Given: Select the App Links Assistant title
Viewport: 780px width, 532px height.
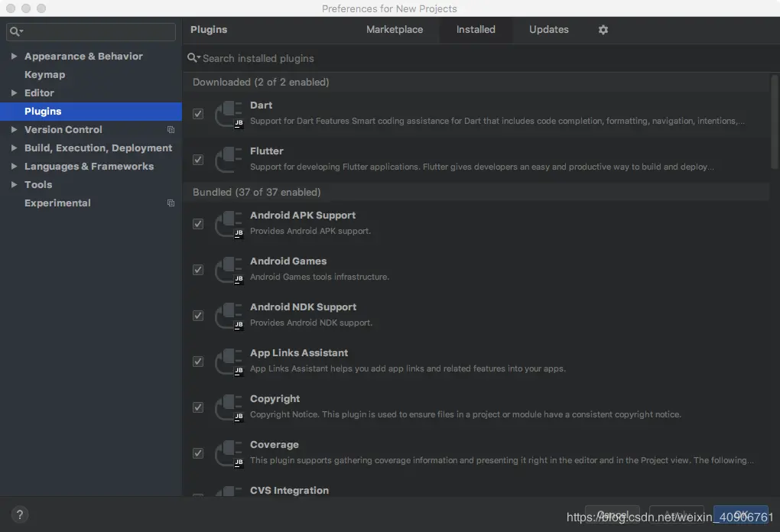Looking at the screenshot, I should (298, 353).
